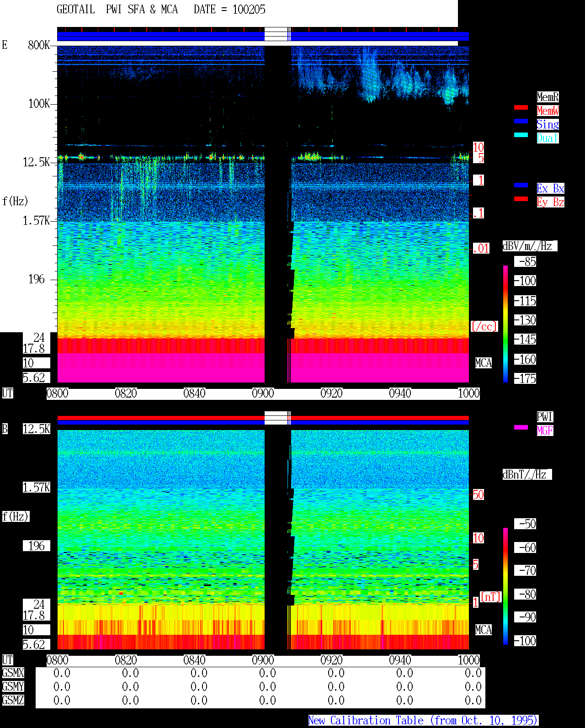Click the "PWI" legend label
The image size is (585, 728).
coord(545,417)
